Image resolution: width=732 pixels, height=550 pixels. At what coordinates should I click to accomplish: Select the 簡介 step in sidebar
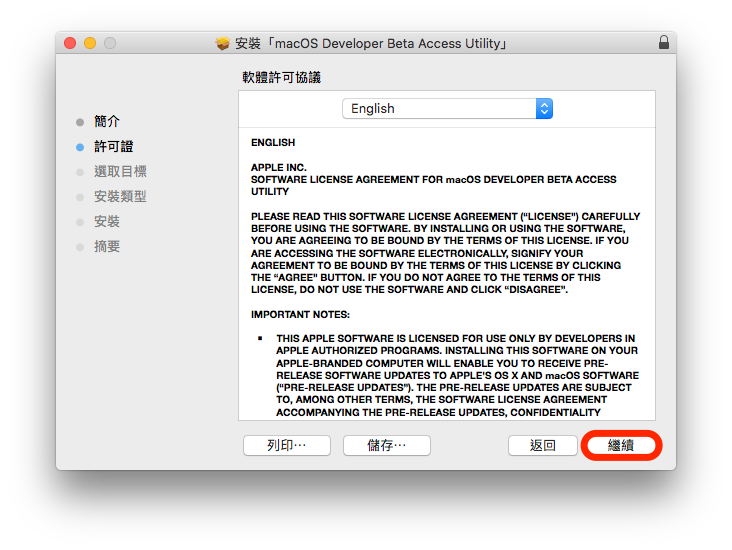[x=107, y=122]
